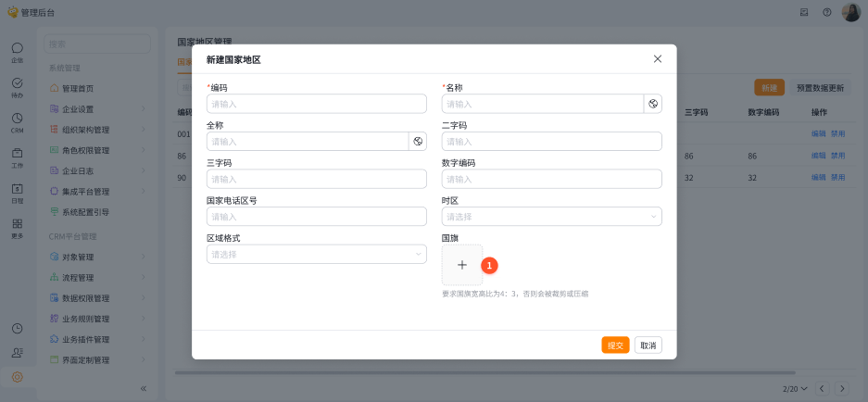Click the globe icon in the 名称 field
Image resolution: width=868 pixels, height=402 pixels.
653,104
